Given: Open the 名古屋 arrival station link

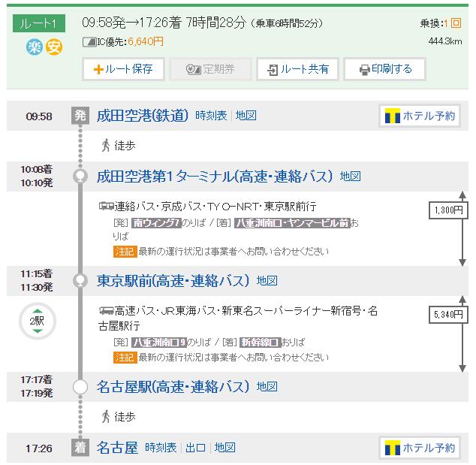Looking at the screenshot, I should pyautogui.click(x=117, y=448).
